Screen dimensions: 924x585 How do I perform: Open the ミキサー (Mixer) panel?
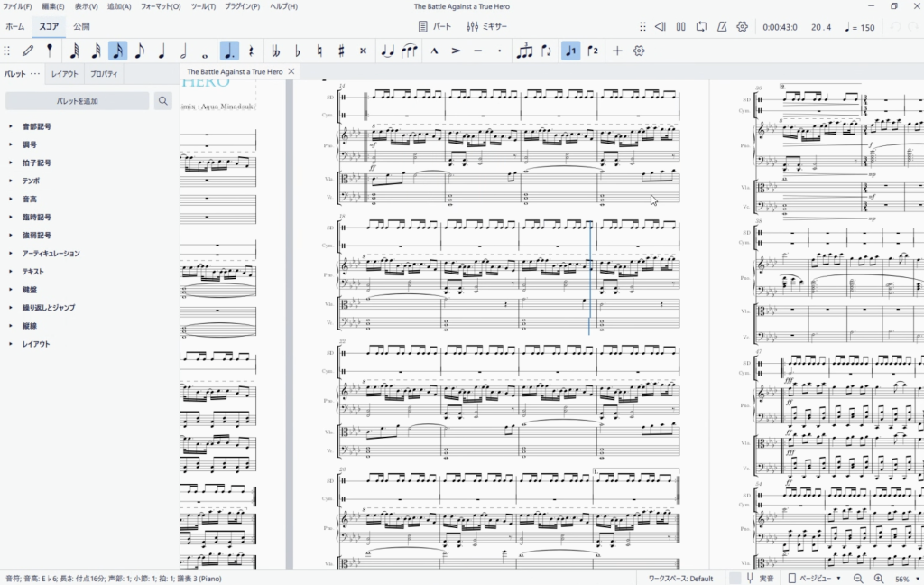(486, 26)
